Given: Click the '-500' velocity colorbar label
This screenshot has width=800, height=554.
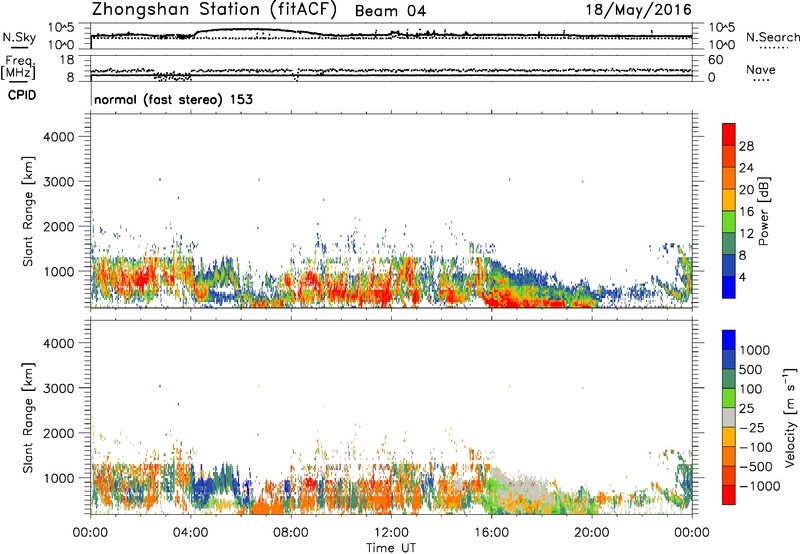Looking at the screenshot, I should point(756,467).
